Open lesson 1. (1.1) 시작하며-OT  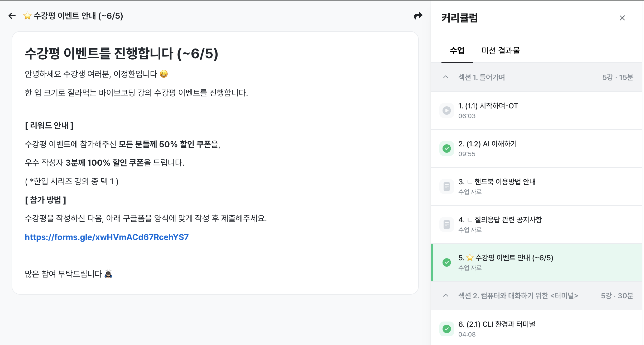(x=536, y=111)
